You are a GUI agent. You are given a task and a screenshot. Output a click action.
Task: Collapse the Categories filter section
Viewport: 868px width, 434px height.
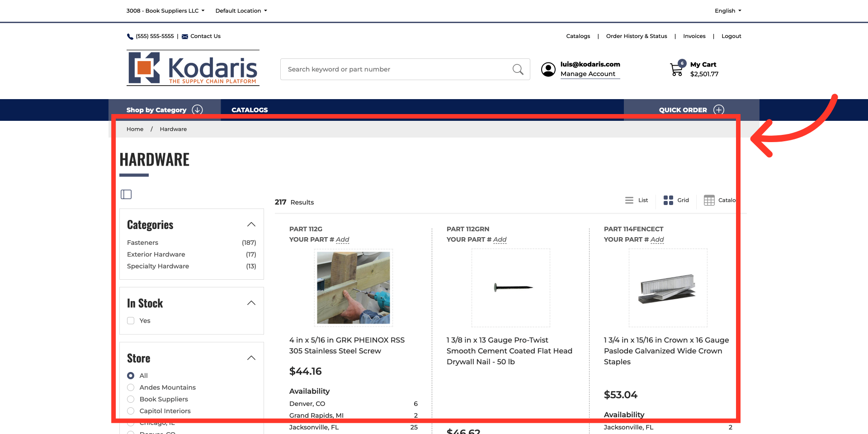pyautogui.click(x=251, y=224)
